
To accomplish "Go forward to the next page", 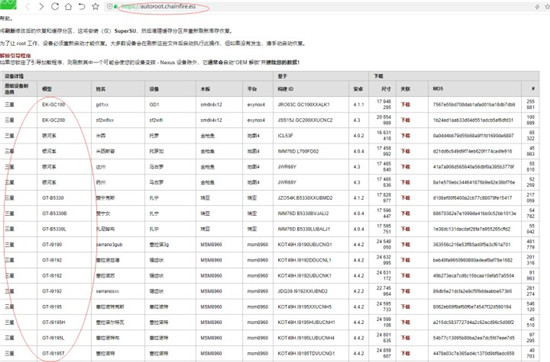I will pos(41,6).
